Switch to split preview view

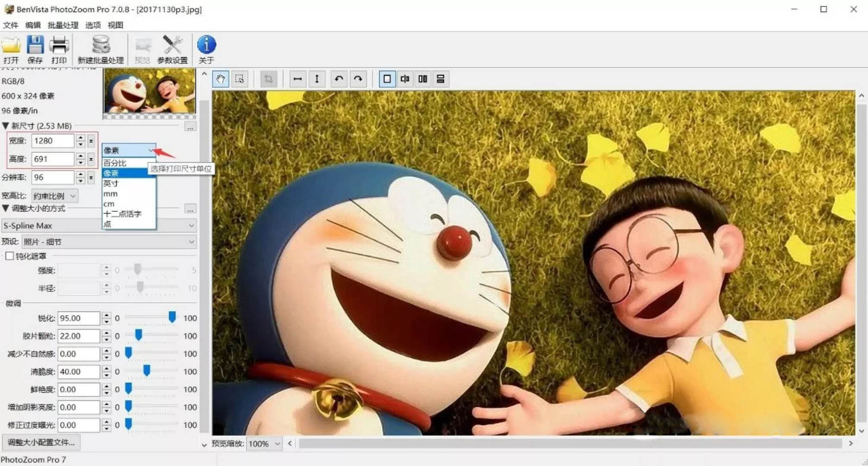[x=405, y=79]
